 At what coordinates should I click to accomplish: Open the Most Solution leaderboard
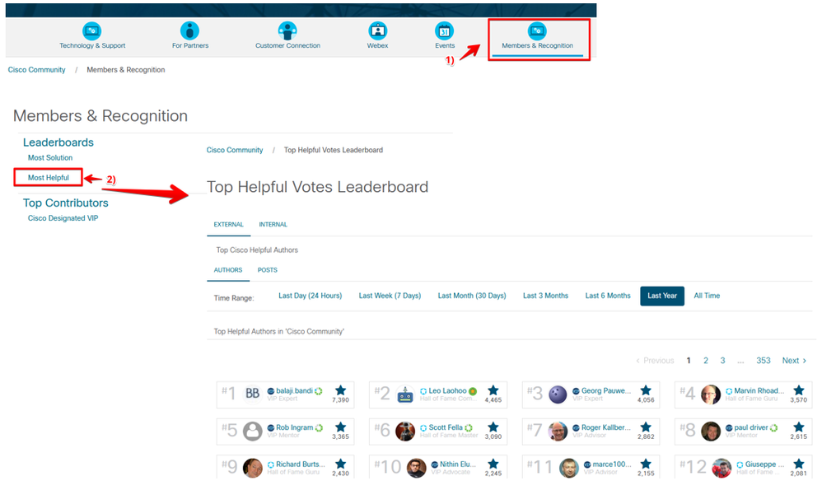pyautogui.click(x=50, y=157)
